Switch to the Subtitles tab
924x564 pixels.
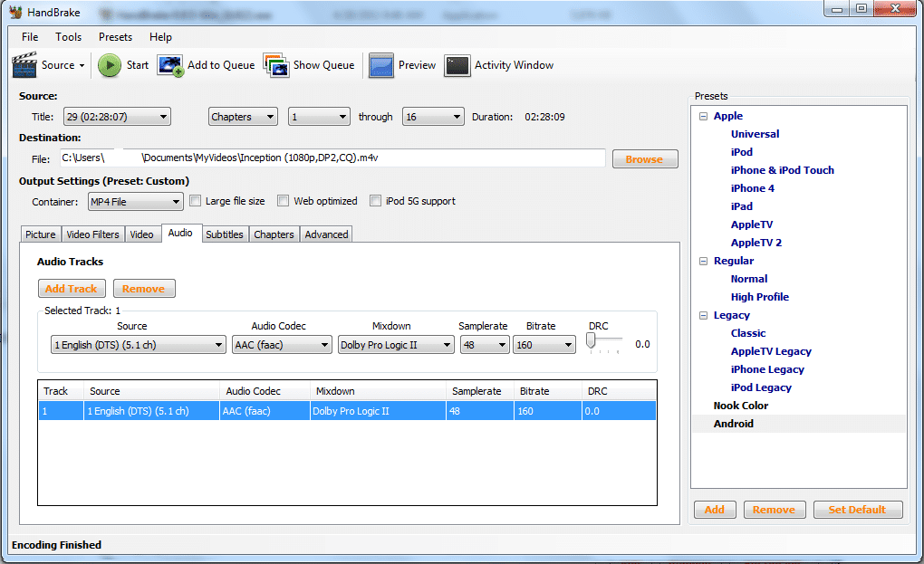225,234
